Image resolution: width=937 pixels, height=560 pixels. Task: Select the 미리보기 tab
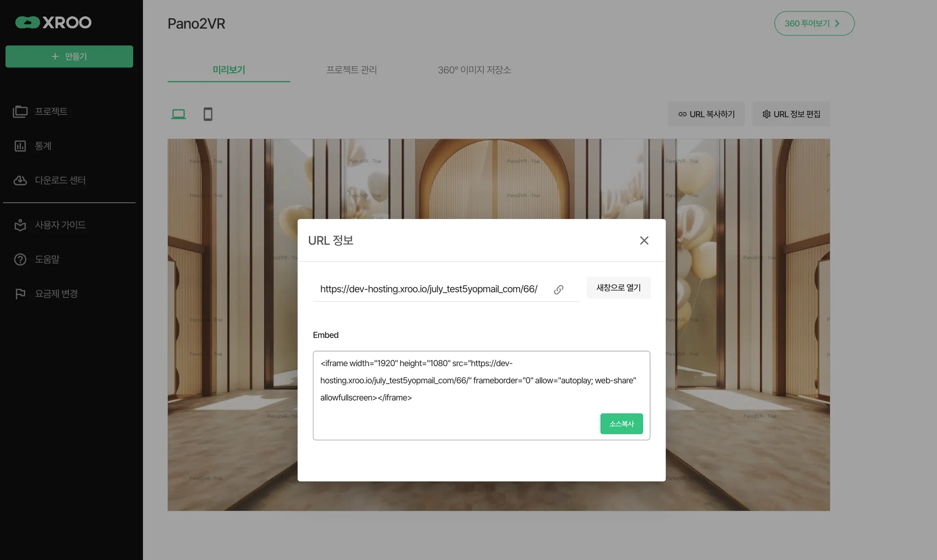[x=229, y=70]
